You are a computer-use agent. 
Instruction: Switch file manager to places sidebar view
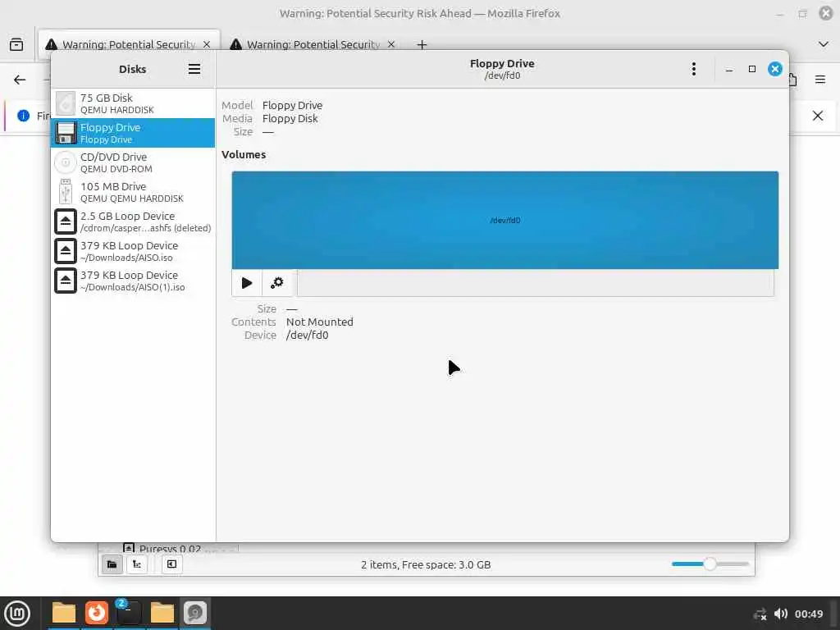(112, 564)
